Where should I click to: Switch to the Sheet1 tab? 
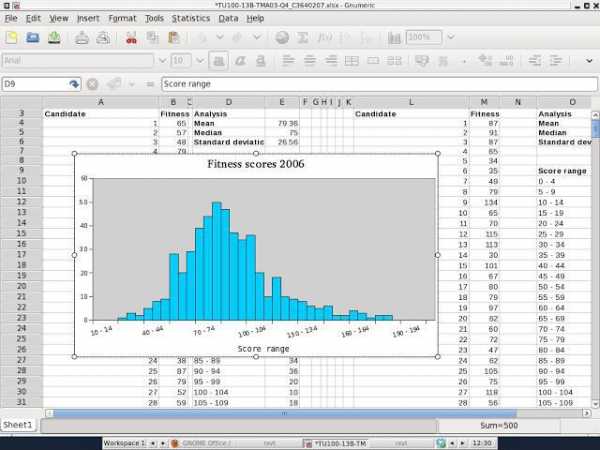coord(18,425)
